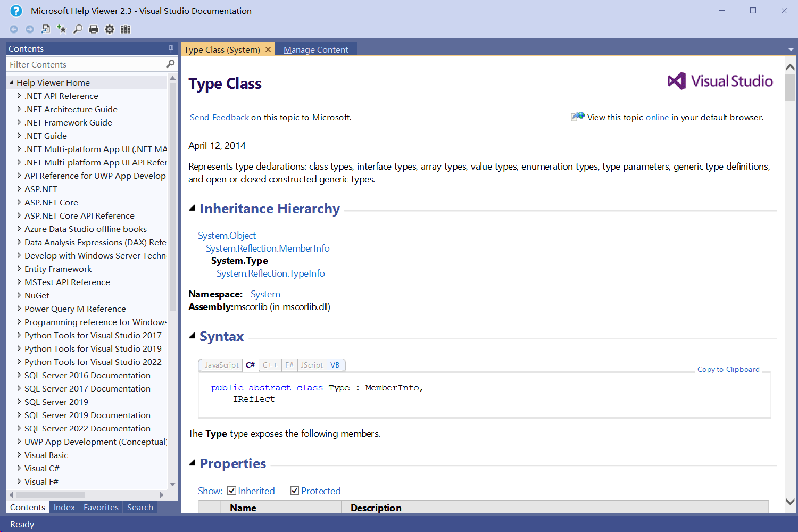This screenshot has height=532, width=798.
Task: Click the Visual Studio logo
Action: 720,81
